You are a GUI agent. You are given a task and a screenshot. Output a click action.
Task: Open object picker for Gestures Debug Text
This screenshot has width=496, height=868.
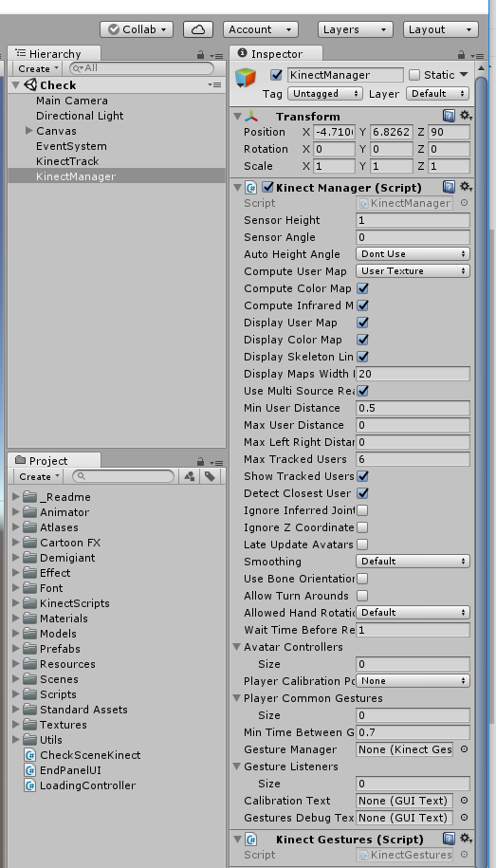(464, 818)
